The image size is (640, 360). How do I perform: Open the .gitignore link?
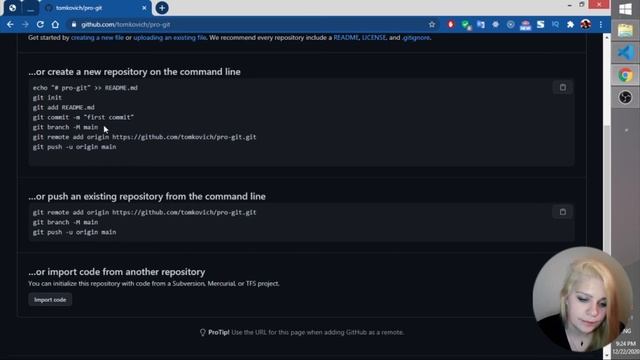click(x=416, y=38)
